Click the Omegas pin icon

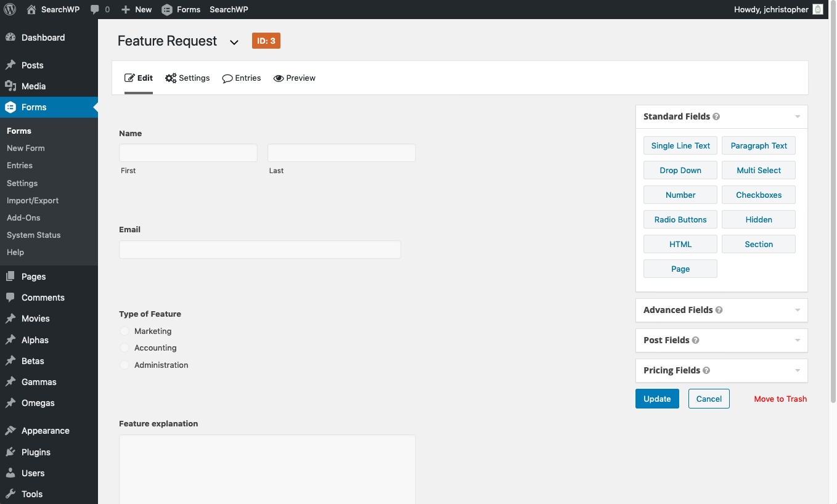pos(10,403)
